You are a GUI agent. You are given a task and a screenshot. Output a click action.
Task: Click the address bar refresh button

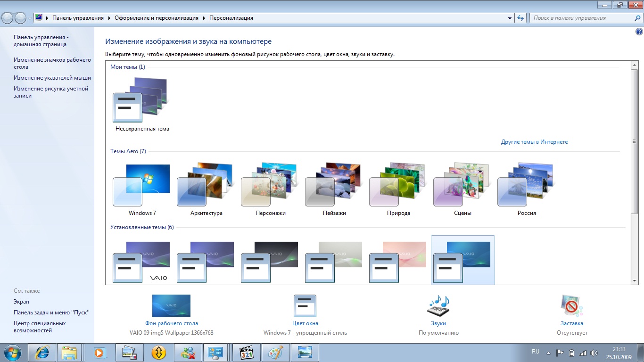tap(520, 18)
